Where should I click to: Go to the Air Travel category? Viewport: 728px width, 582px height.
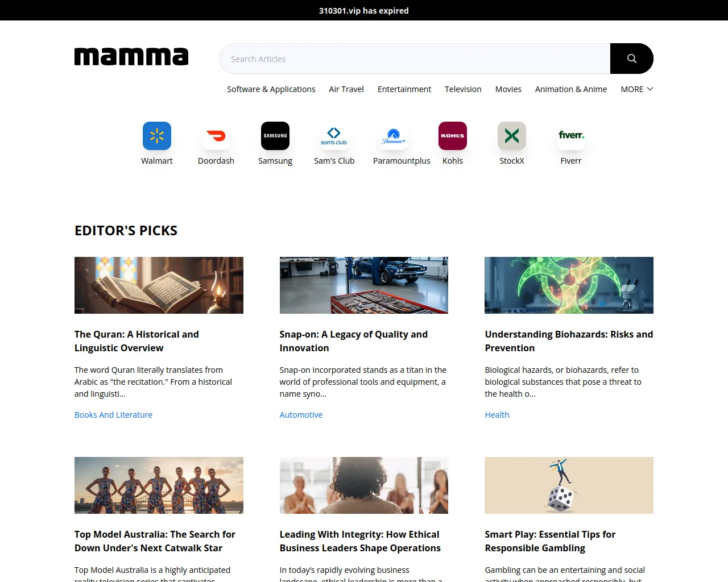pyautogui.click(x=346, y=89)
